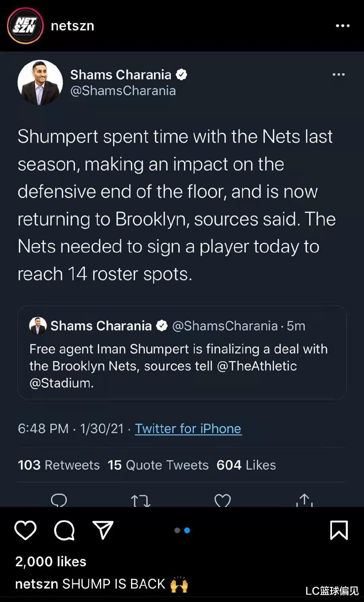Switch to the first carousel dot
The height and width of the screenshot is (602, 364).
pyautogui.click(x=177, y=530)
